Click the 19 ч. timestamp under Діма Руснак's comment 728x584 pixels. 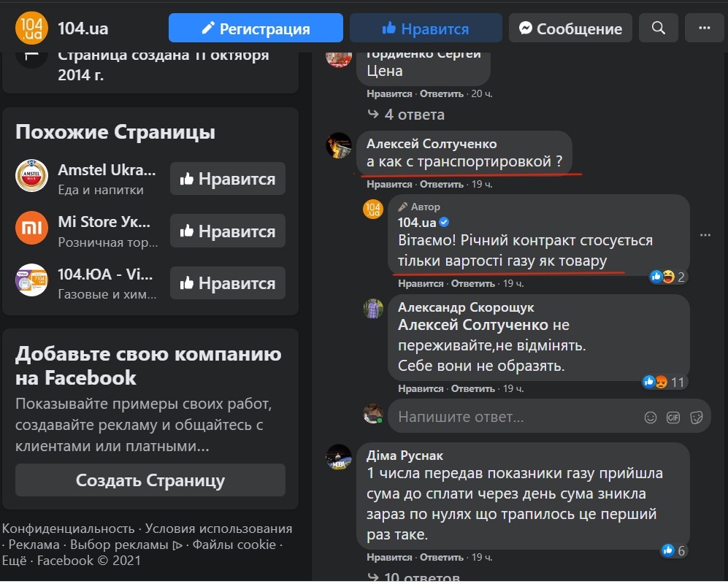(482, 558)
